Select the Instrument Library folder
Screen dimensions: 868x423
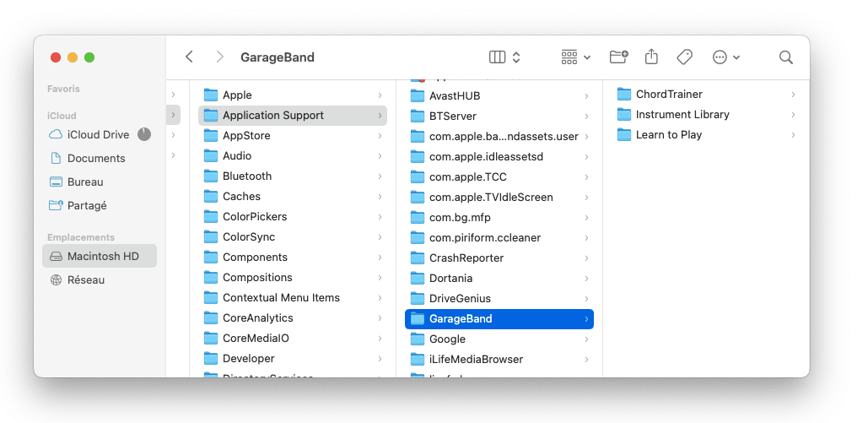[x=706, y=115]
